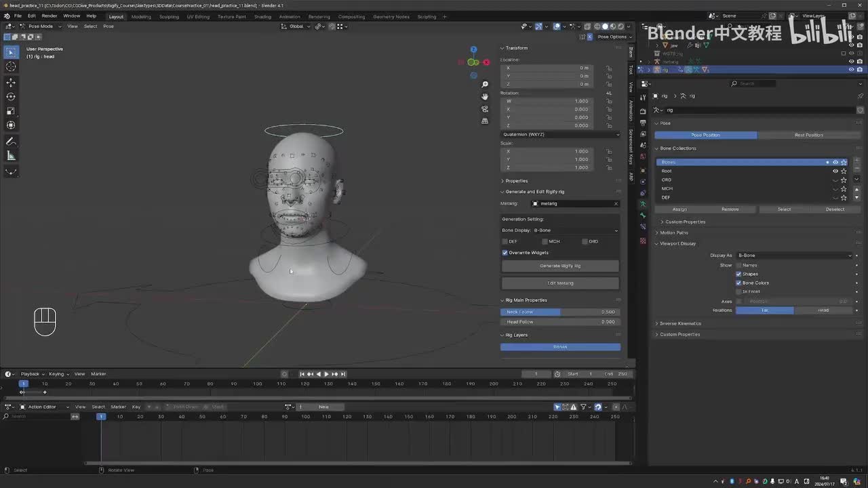Toggle perspective/orthographic grid icon in the viewport
The image size is (868, 488).
[x=485, y=121]
